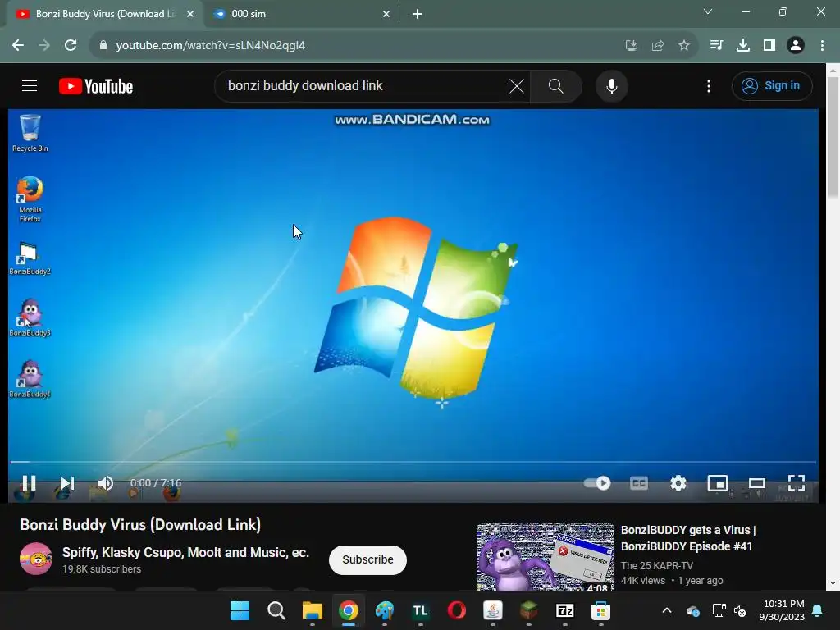840x630 pixels.
Task: Go forward with the forward arrow
Action: tap(44, 45)
